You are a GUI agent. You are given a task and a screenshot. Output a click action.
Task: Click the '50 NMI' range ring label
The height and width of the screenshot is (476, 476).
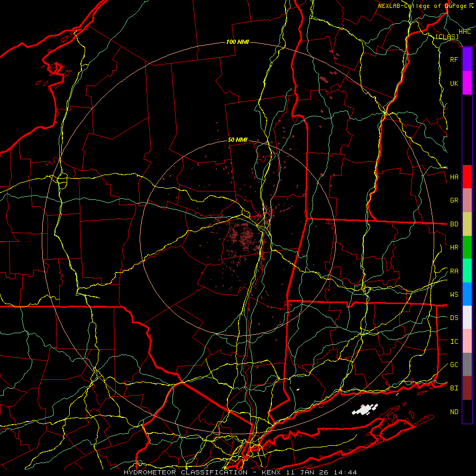pyautogui.click(x=237, y=140)
